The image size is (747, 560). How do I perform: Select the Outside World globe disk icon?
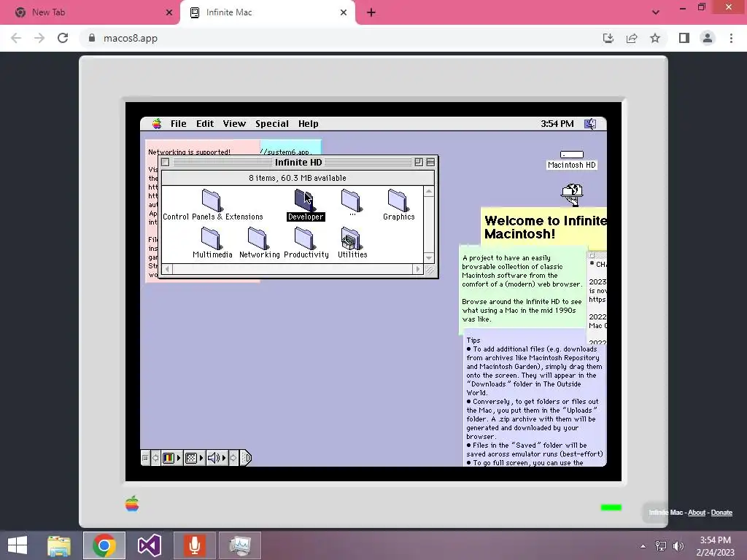point(572,195)
